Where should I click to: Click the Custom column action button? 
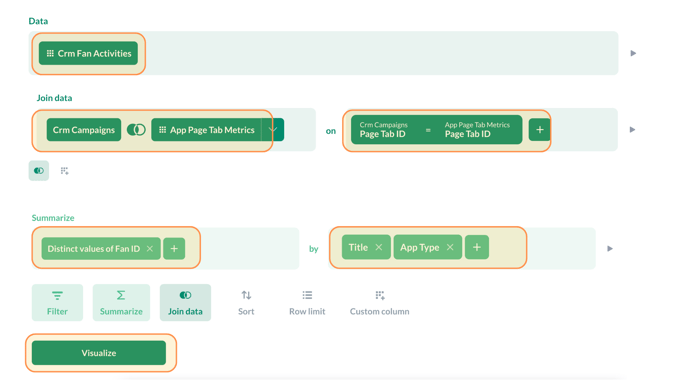click(380, 303)
